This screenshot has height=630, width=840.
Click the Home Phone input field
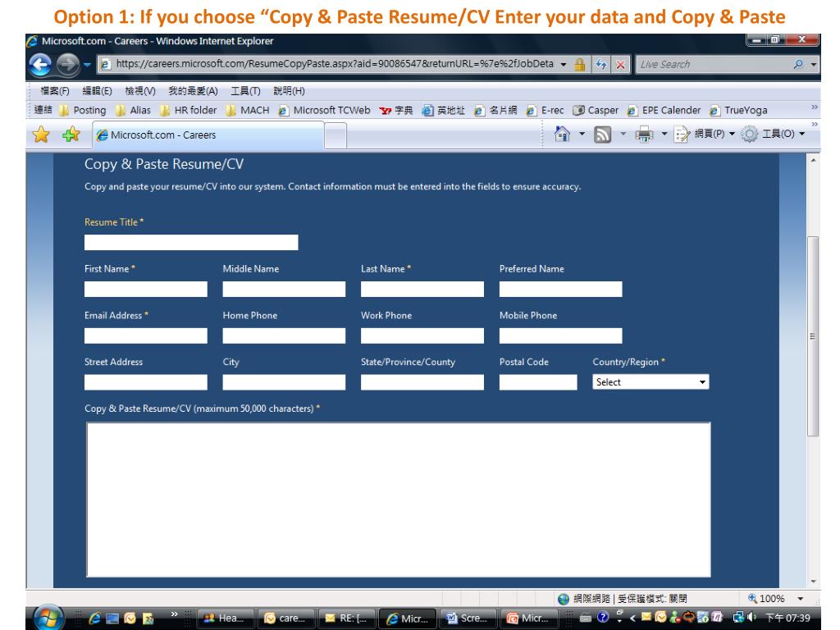(284, 336)
